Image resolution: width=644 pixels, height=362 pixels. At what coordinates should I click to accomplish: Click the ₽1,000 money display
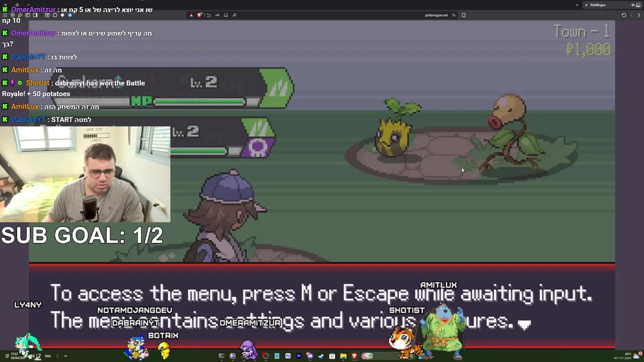(x=588, y=49)
